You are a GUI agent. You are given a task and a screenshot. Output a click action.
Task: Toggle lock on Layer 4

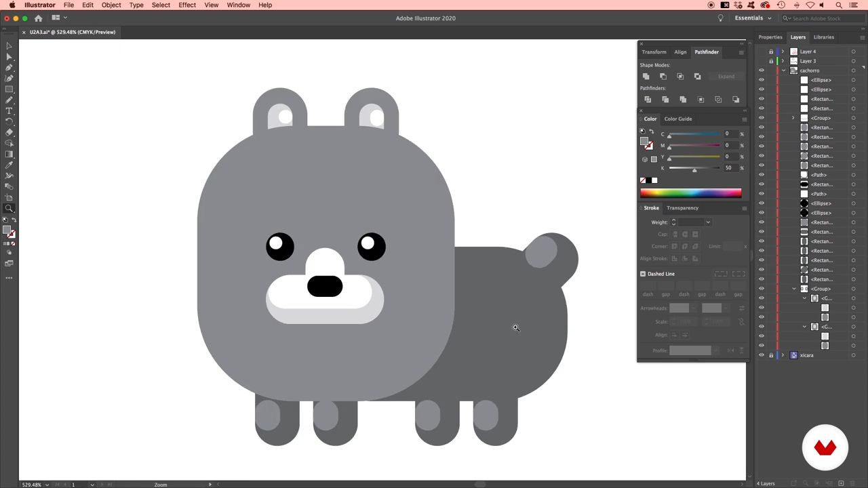770,52
